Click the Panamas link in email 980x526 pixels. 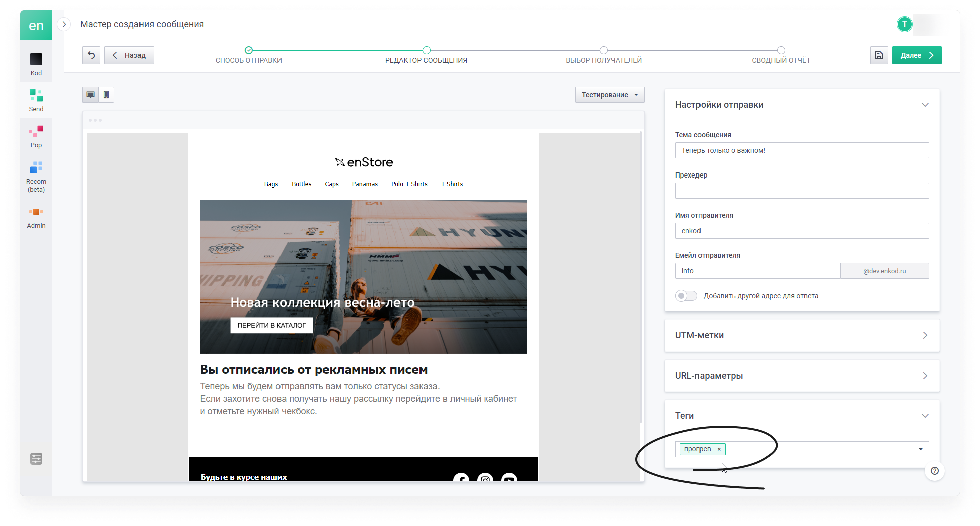tap(365, 184)
